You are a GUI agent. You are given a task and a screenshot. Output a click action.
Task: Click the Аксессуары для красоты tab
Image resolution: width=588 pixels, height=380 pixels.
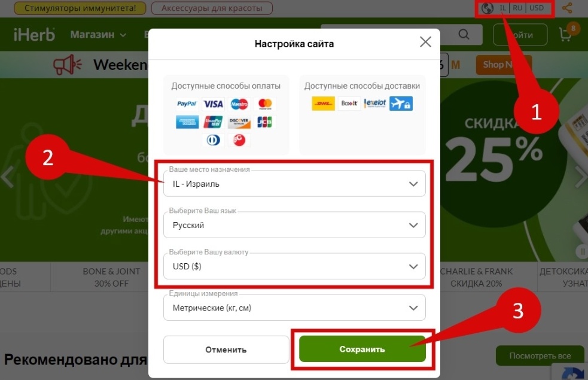212,8
